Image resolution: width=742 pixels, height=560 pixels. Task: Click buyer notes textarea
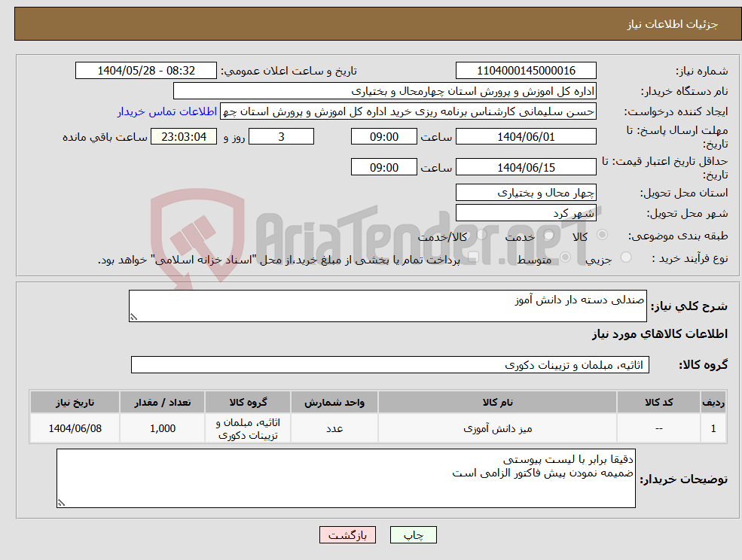[x=346, y=478]
